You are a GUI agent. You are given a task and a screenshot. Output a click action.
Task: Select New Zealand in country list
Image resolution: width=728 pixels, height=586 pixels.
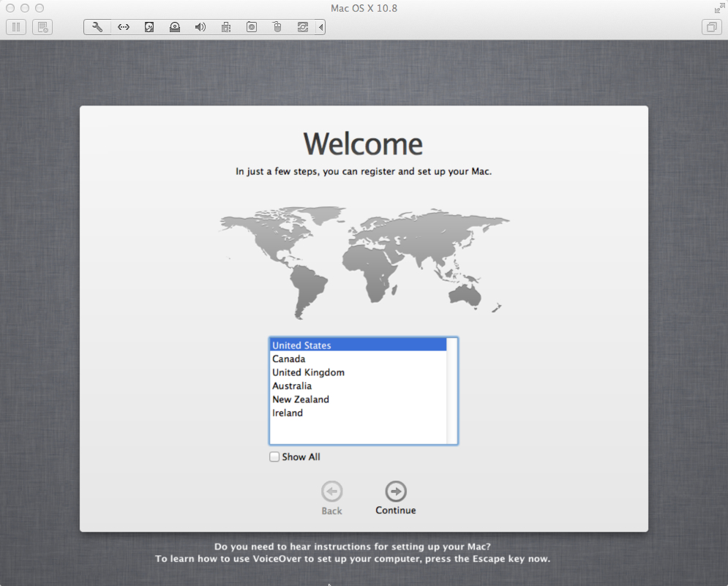(358, 399)
